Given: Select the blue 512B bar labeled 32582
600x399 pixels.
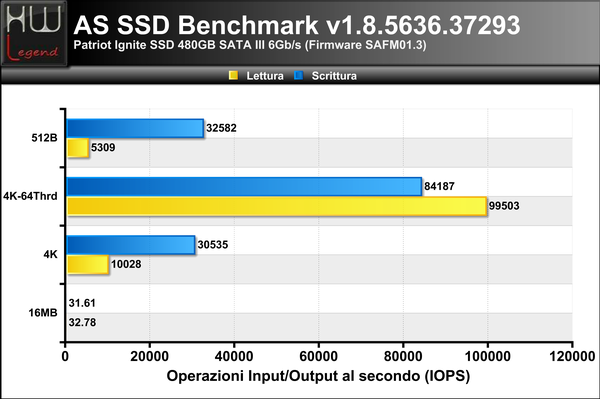Looking at the screenshot, I should pos(135,128).
